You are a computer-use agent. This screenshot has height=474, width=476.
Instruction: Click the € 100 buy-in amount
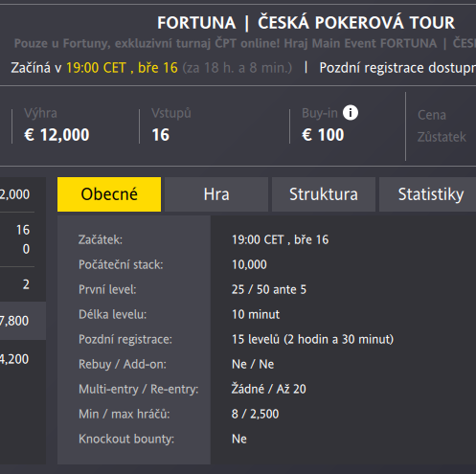pos(323,135)
